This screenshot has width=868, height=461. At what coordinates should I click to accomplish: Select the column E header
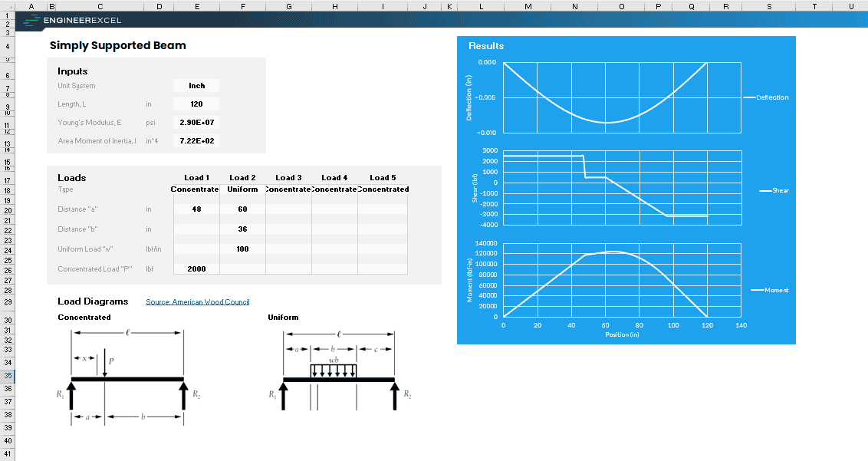pos(196,6)
